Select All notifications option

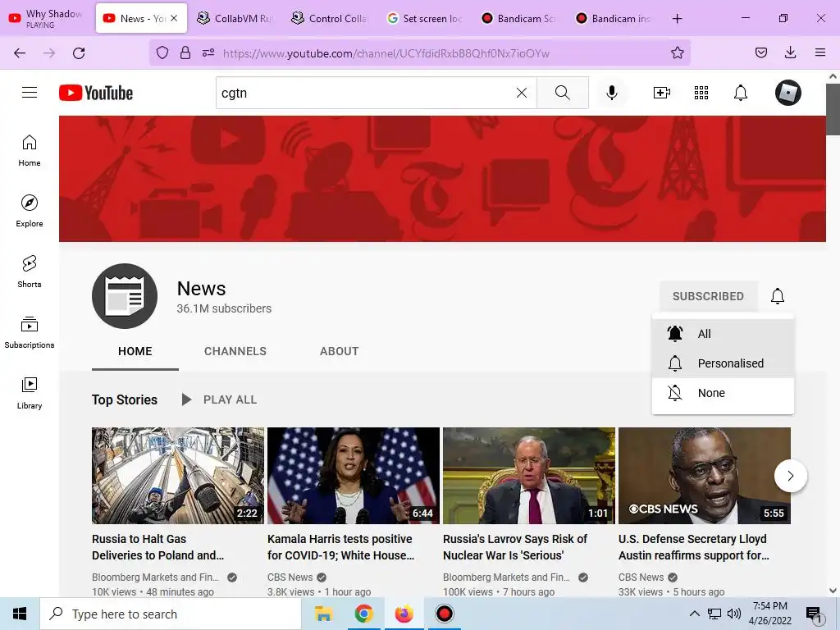point(723,334)
